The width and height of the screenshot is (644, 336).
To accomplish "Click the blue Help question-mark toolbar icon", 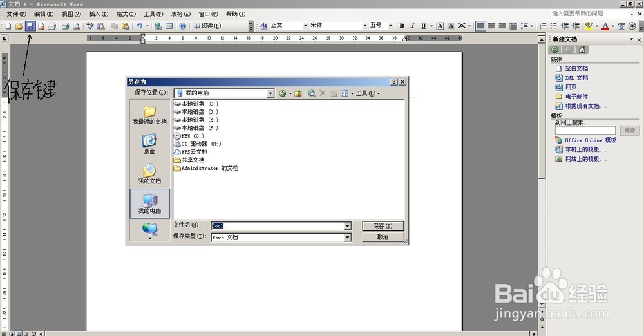I will pyautogui.click(x=183, y=26).
